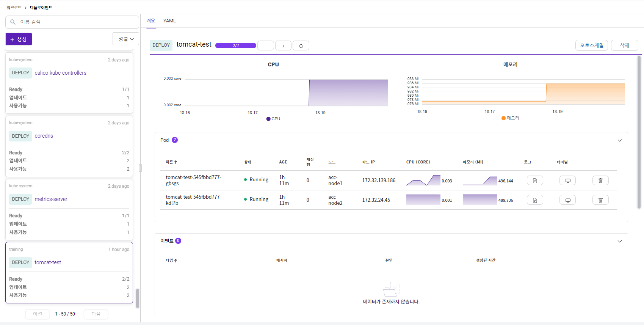
Task: Focus the name search field
Action: pos(72,22)
